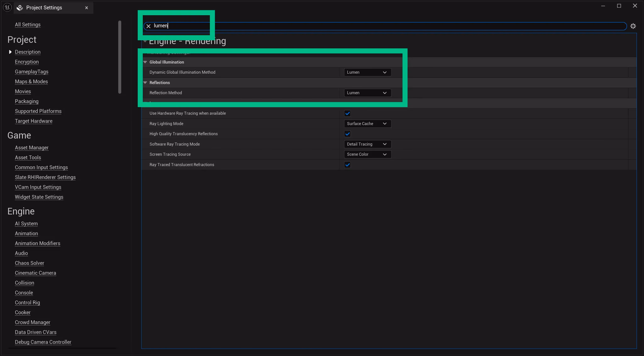This screenshot has width=644, height=356.
Task: Change the Reflection Method dropdown
Action: (367, 93)
